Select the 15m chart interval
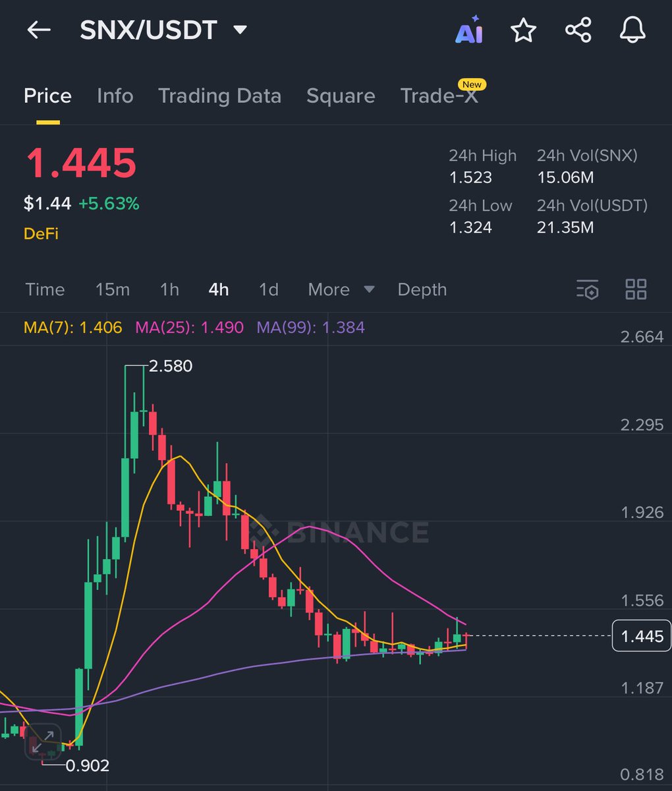672x791 pixels. pyautogui.click(x=113, y=289)
